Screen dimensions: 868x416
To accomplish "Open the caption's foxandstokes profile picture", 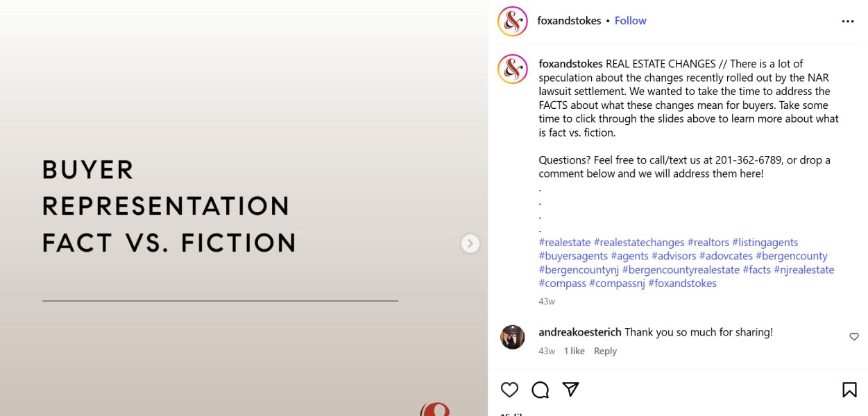I will [513, 69].
